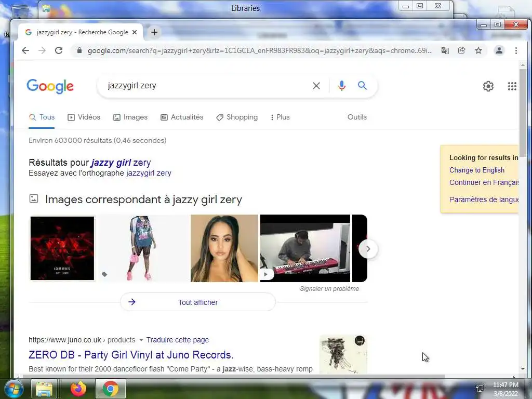532x399 pixels.
Task: Start voice search with the microphone icon
Action: (342, 86)
